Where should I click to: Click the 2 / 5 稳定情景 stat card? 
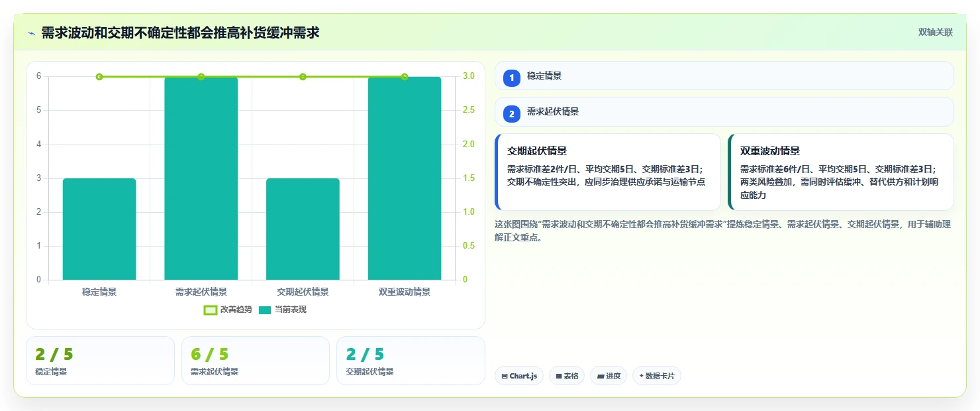tap(100, 361)
